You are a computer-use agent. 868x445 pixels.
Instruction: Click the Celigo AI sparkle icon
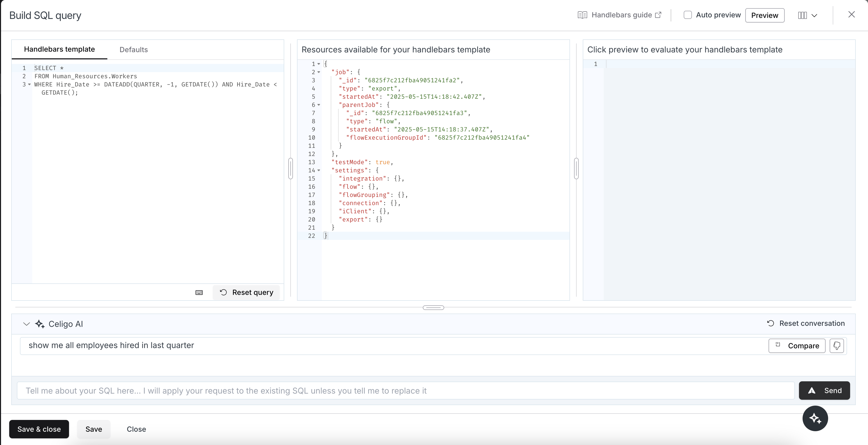[40, 324]
